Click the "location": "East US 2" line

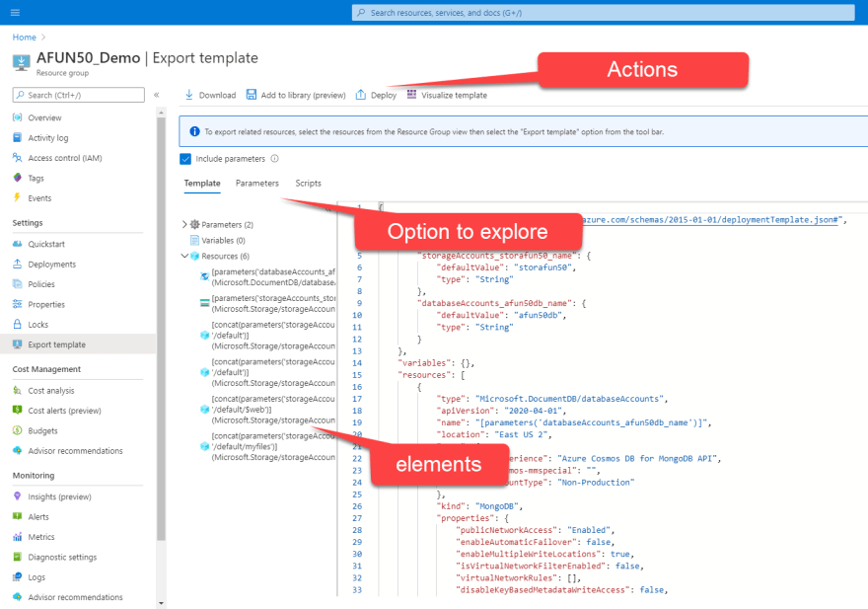click(x=494, y=435)
